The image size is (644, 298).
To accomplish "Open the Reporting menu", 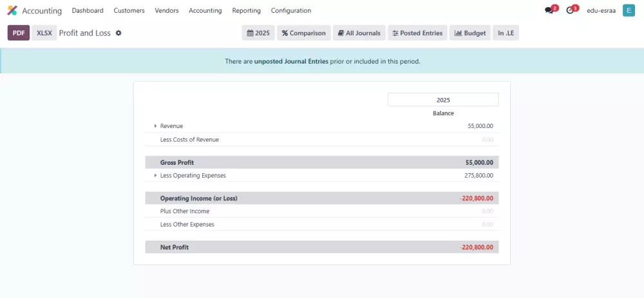I will (246, 10).
